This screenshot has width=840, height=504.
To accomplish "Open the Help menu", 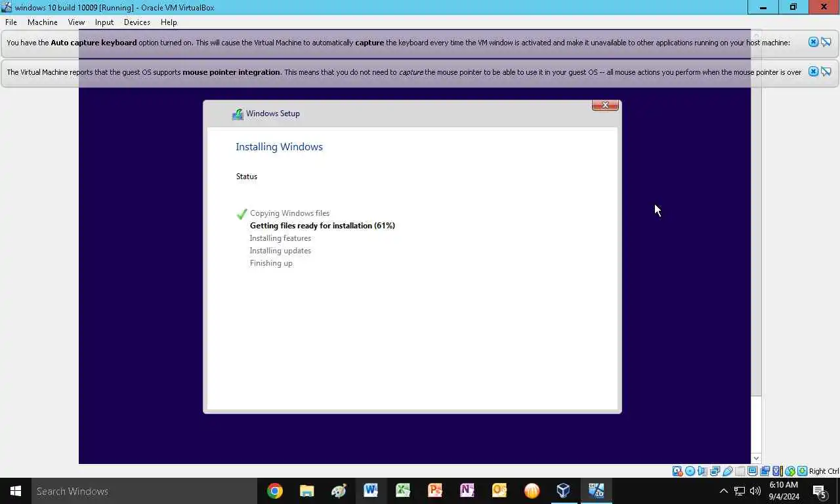I will (x=169, y=22).
